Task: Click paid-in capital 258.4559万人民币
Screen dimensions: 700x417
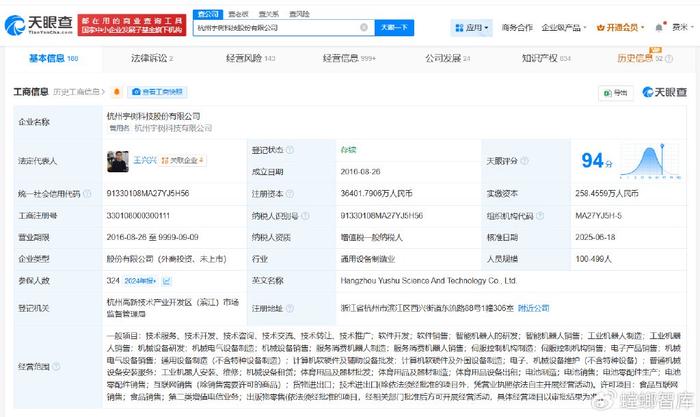Action: click(607, 193)
